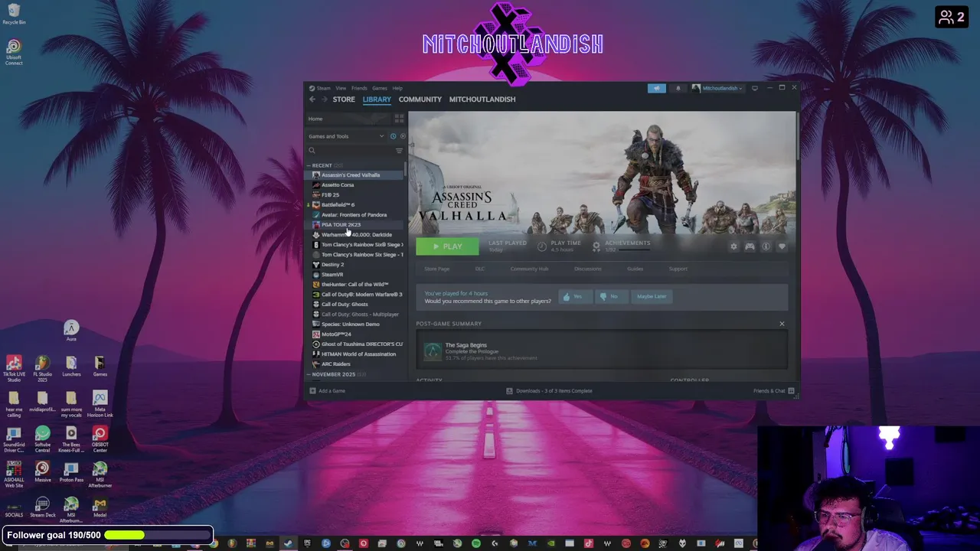The height and width of the screenshot is (551, 980).
Task: Go back with the navigation arrow
Action: 312,99
